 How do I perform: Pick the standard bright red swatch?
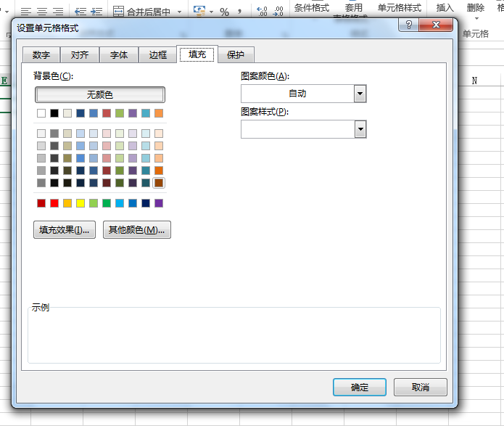click(x=54, y=203)
